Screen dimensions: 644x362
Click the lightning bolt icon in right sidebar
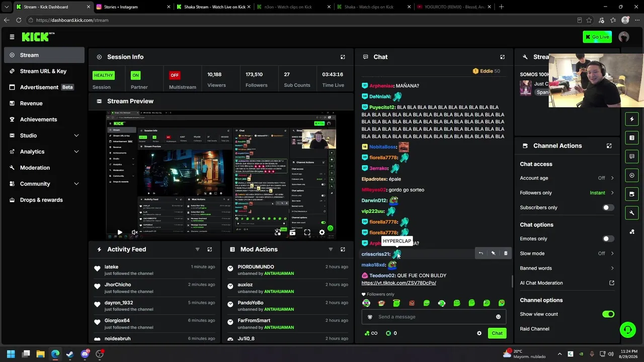[632, 119]
